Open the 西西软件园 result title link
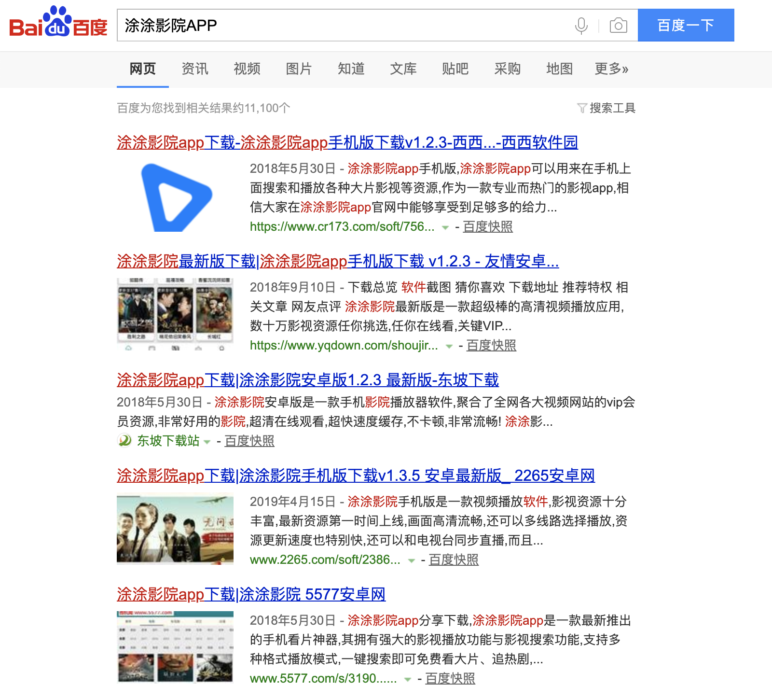The width and height of the screenshot is (772, 700). 347,142
